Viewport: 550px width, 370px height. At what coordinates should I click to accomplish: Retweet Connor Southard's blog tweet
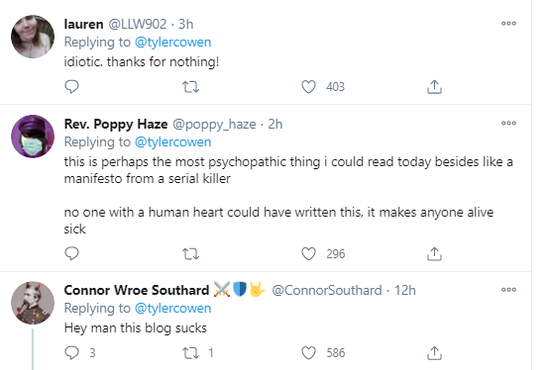191,353
